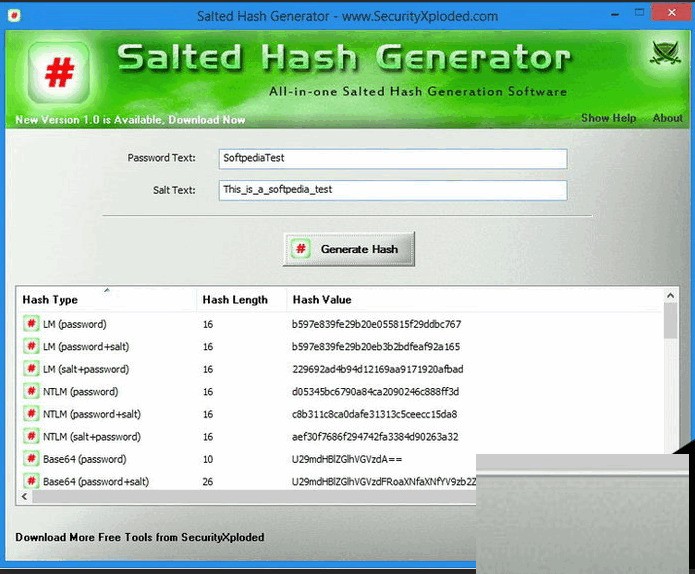
Task: Click the hash icon beside LM (salt+password)
Action: click(31, 369)
